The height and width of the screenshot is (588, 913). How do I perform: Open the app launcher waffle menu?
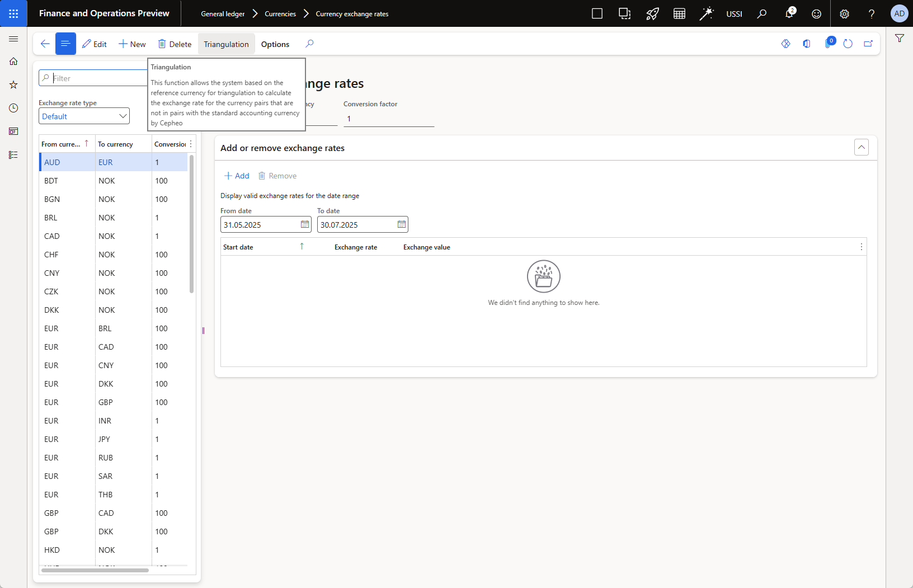tap(13, 13)
